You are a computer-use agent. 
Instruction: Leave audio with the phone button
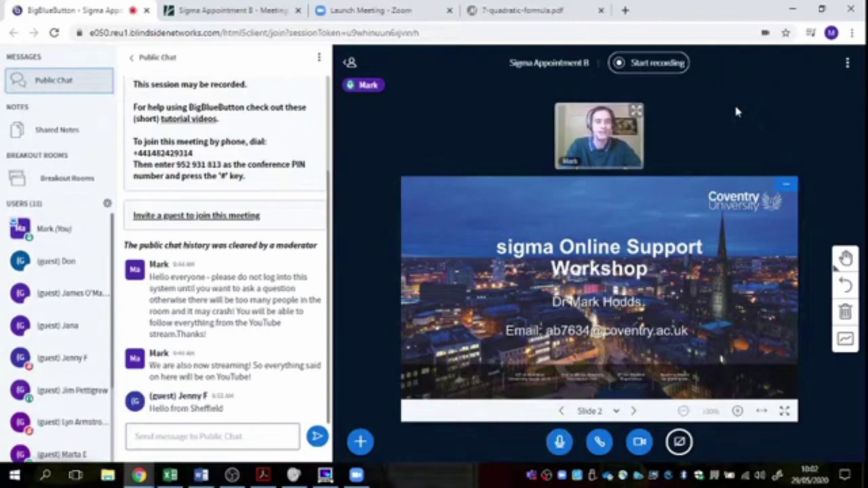coord(599,442)
